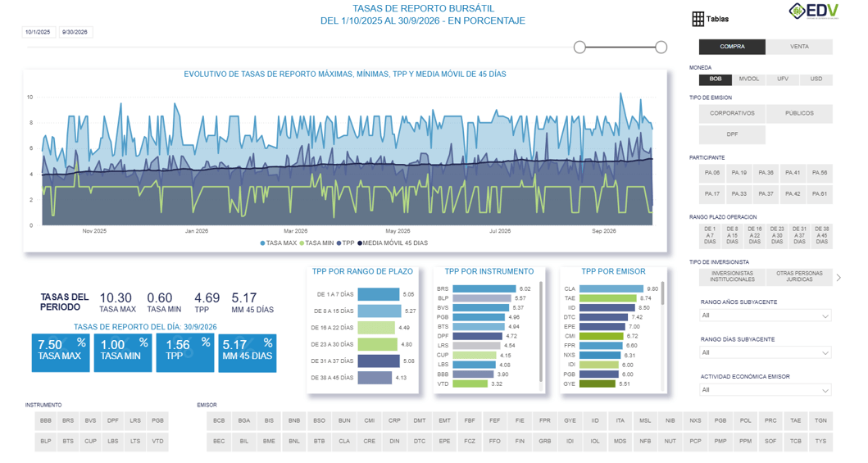Select participant PA.33

pyautogui.click(x=739, y=194)
